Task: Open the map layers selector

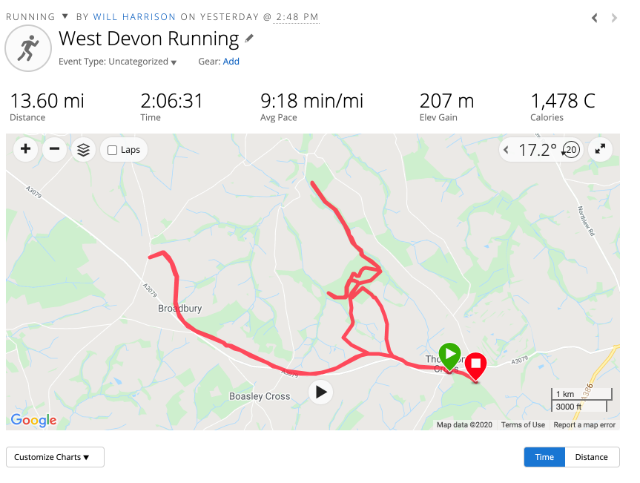Action: pos(83,150)
